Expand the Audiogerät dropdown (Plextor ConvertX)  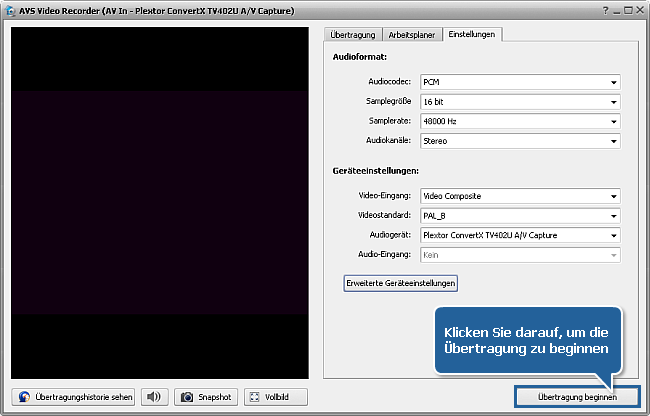click(x=520, y=235)
